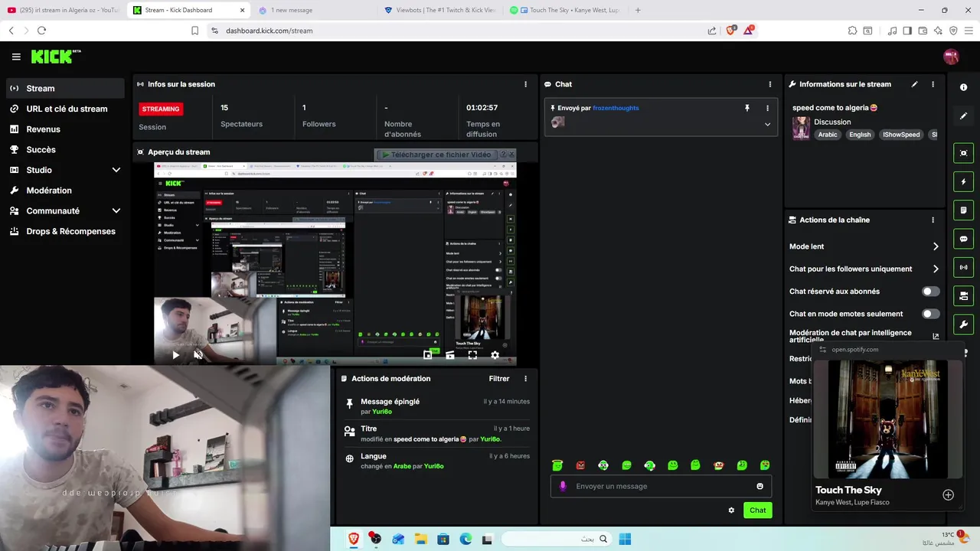Close the Télécharger ce fichier vidéo banner
Viewport: 980px width, 551px height.
(511, 155)
